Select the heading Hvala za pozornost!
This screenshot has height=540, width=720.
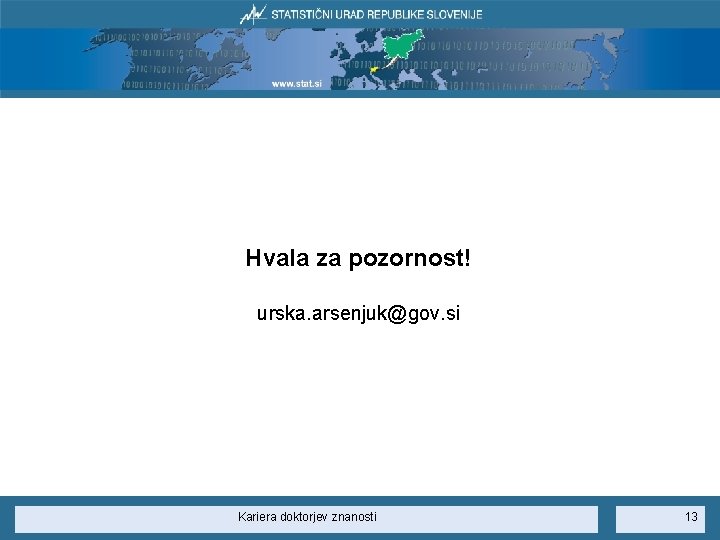tap(358, 258)
